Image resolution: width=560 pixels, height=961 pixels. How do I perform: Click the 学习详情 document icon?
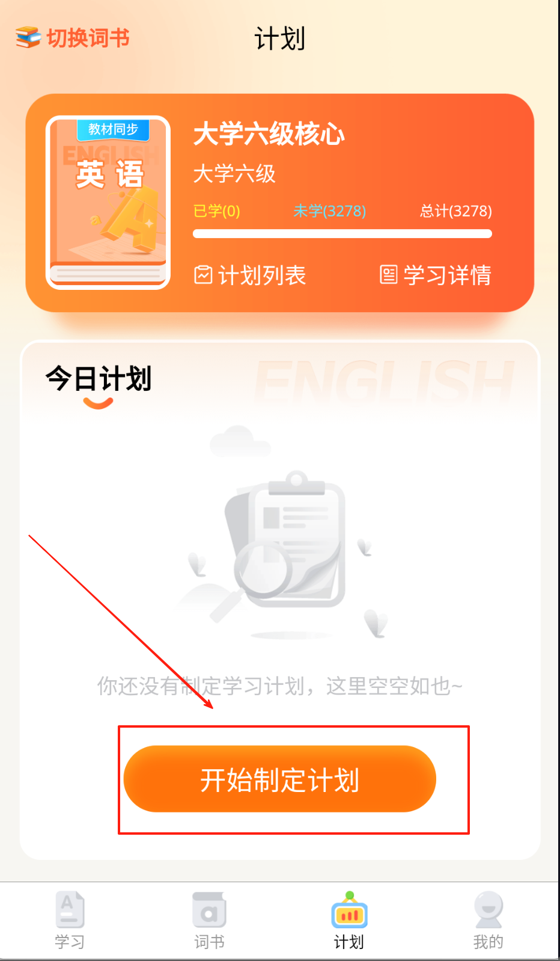[x=389, y=275]
